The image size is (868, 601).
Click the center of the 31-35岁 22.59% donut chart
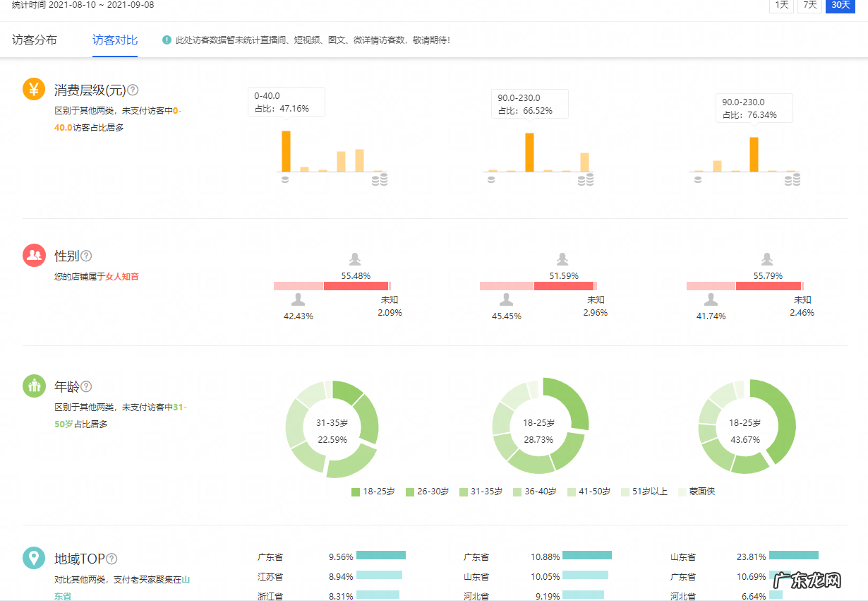coord(332,430)
